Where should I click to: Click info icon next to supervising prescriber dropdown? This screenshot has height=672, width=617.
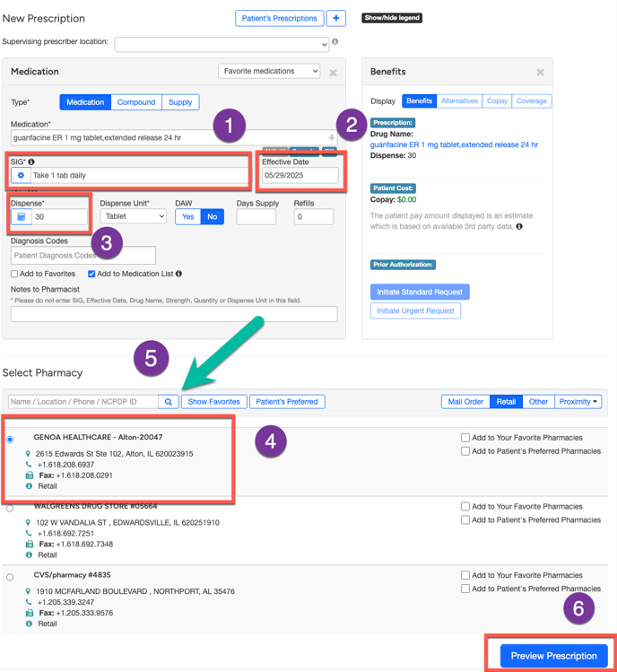coord(335,42)
